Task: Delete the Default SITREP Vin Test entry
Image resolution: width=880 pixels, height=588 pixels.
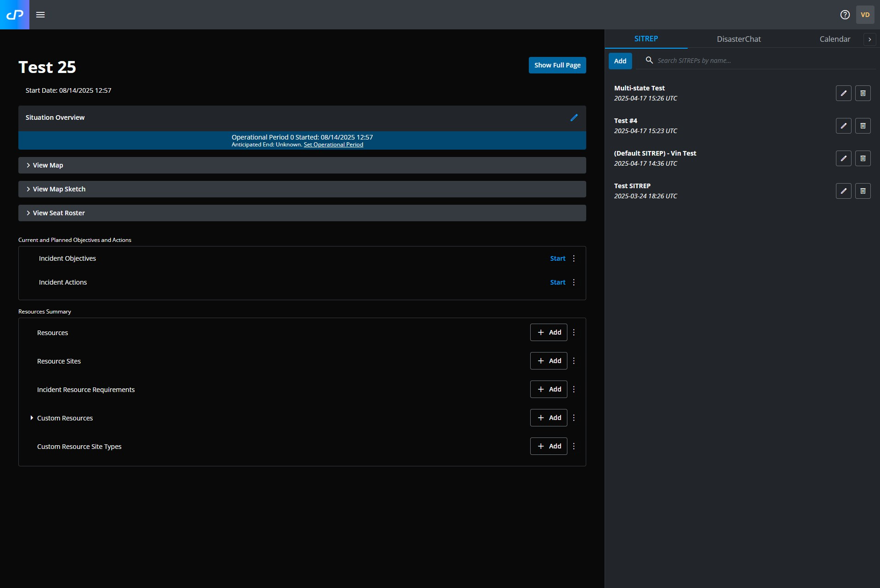Action: click(x=863, y=158)
